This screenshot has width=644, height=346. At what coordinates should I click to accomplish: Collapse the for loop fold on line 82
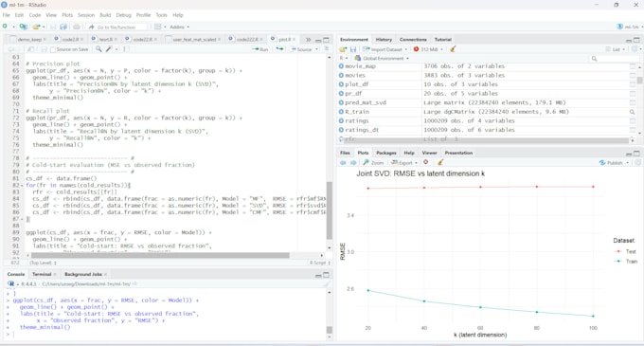[x=22, y=186]
